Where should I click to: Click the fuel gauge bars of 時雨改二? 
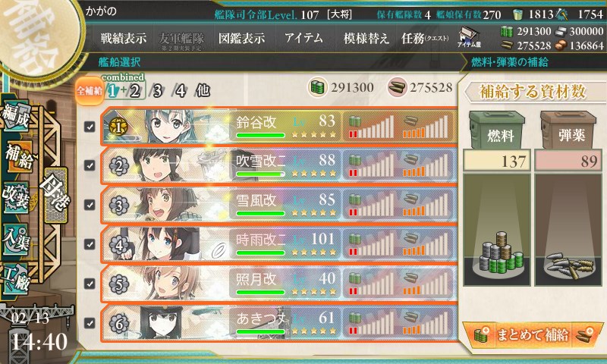[x=372, y=244]
